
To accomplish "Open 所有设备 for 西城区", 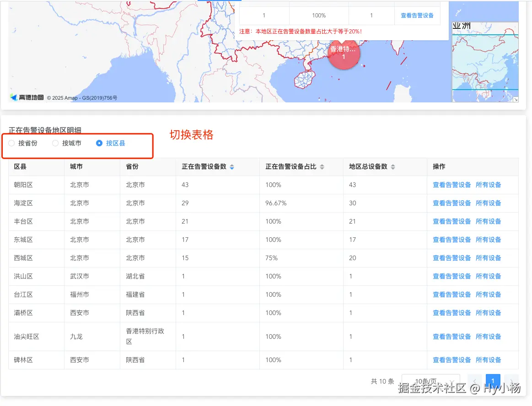I will tap(488, 258).
